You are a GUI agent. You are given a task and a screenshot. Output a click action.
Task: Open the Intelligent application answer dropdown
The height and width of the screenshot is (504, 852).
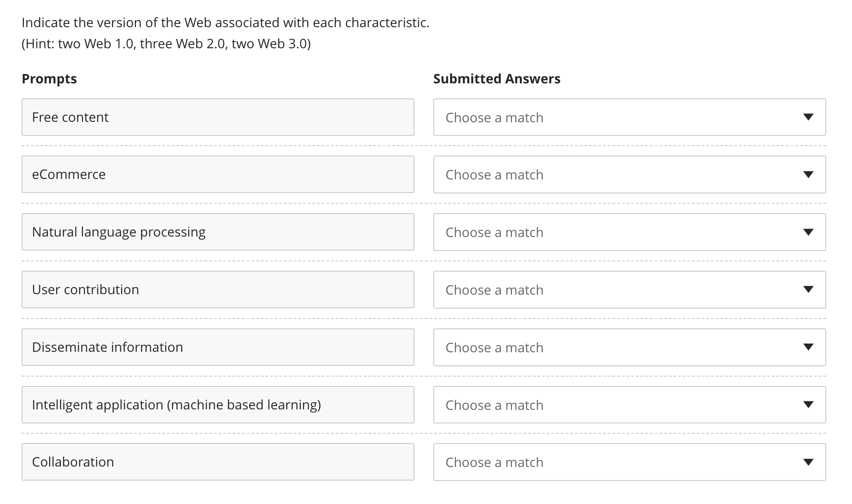pos(629,405)
